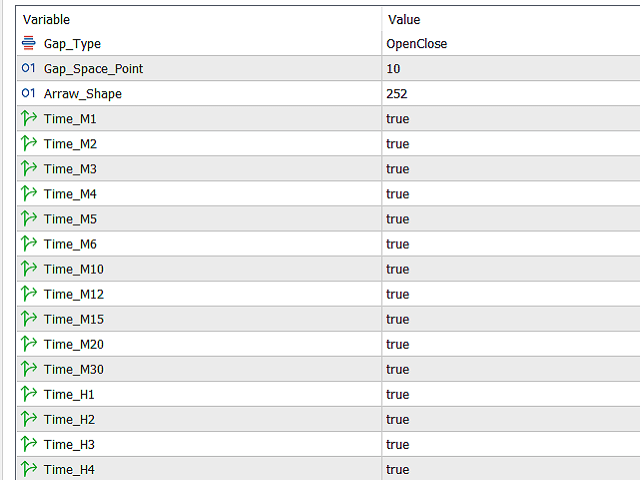This screenshot has height=480, width=640.
Task: Toggle the Time_M10 true value
Action: point(398,269)
